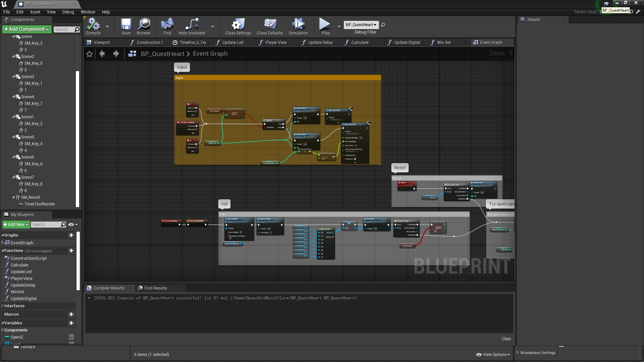Collapse the Functions section

tap(3, 251)
